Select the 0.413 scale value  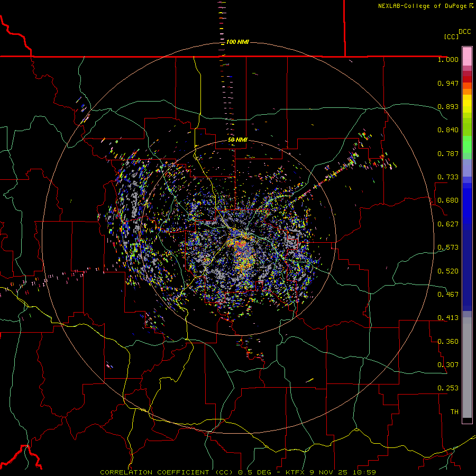click(x=448, y=318)
